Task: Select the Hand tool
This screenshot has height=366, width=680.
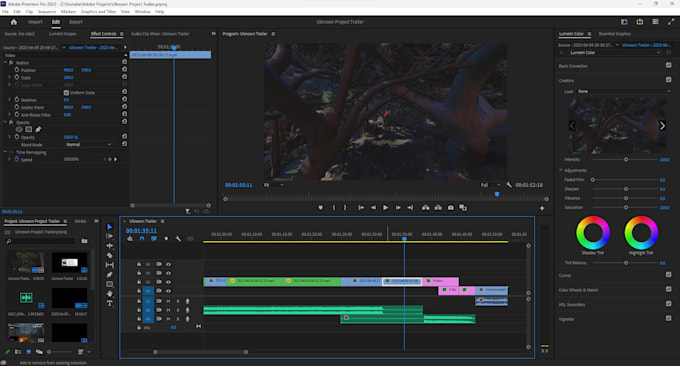Action: click(109, 294)
